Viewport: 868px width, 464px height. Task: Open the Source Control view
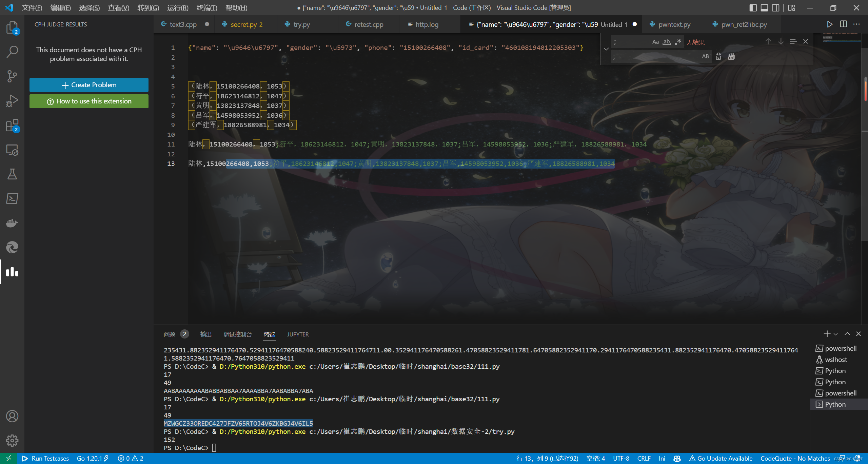coord(12,76)
